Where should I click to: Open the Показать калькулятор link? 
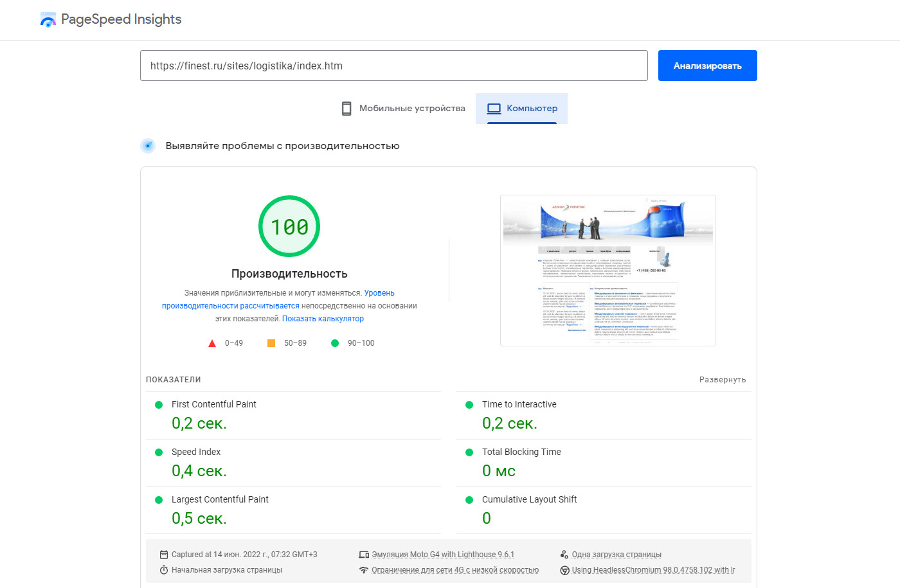(x=323, y=319)
